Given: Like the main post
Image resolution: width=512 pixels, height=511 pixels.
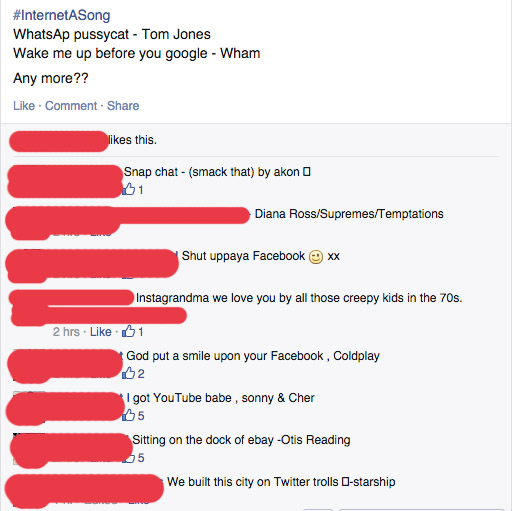Looking at the screenshot, I should click(24, 106).
